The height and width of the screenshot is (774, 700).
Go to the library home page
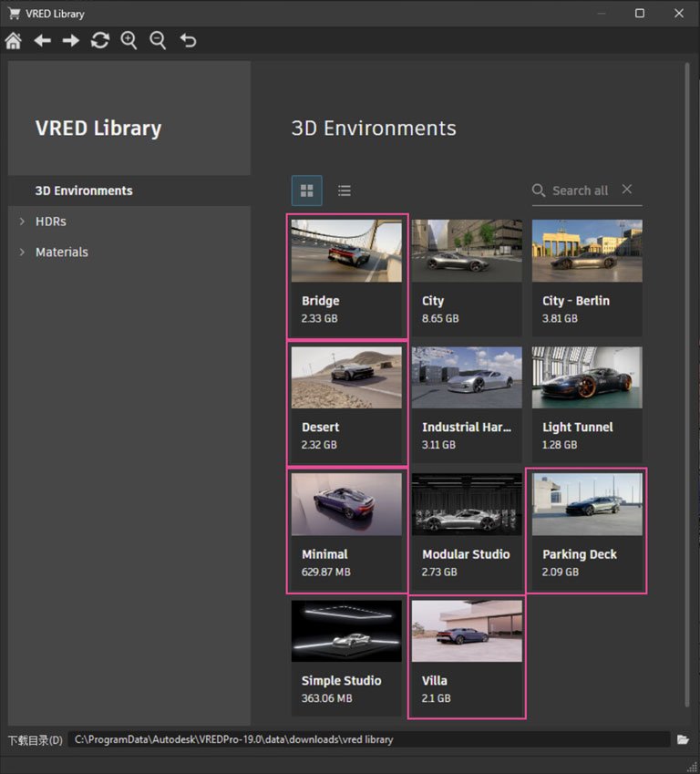(x=14, y=40)
